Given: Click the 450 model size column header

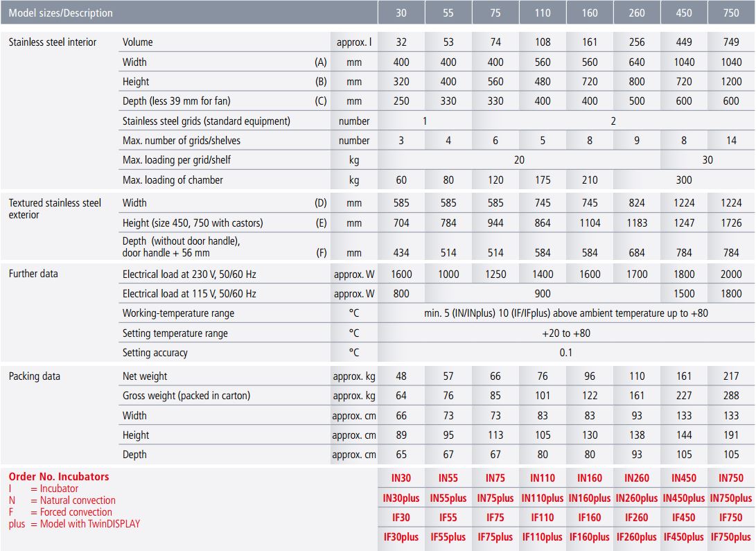Looking at the screenshot, I should tap(684, 12).
